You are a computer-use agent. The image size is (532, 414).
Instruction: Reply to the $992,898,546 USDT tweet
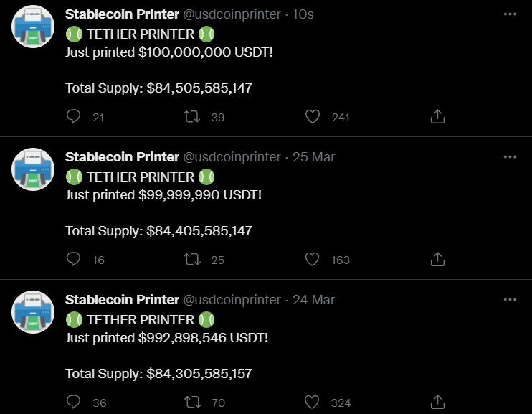click(73, 402)
